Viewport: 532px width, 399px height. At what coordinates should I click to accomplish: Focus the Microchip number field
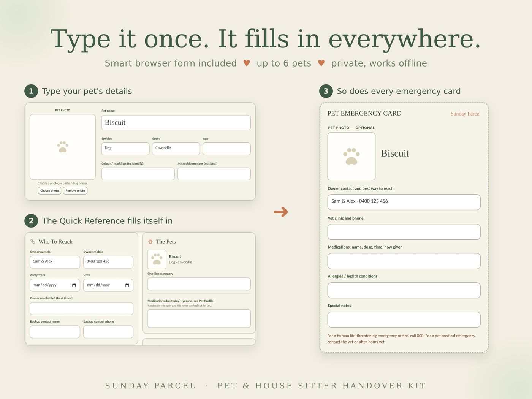pyautogui.click(x=214, y=174)
